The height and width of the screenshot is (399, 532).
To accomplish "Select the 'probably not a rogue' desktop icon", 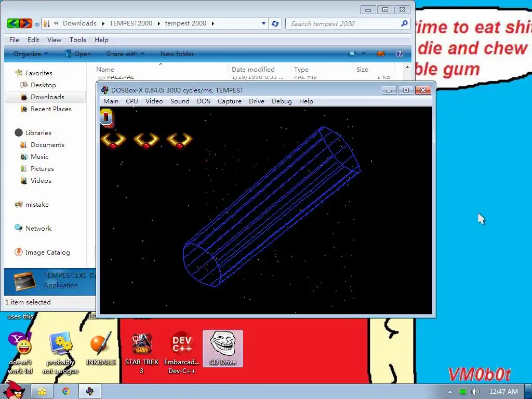I will (x=60, y=353).
